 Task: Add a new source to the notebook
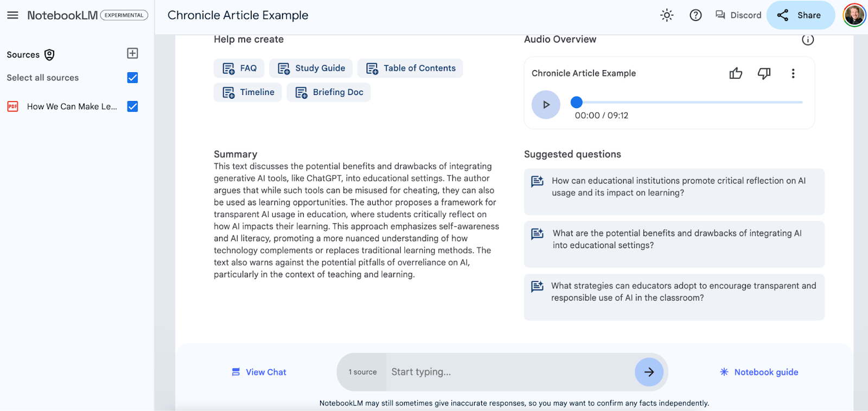(132, 53)
